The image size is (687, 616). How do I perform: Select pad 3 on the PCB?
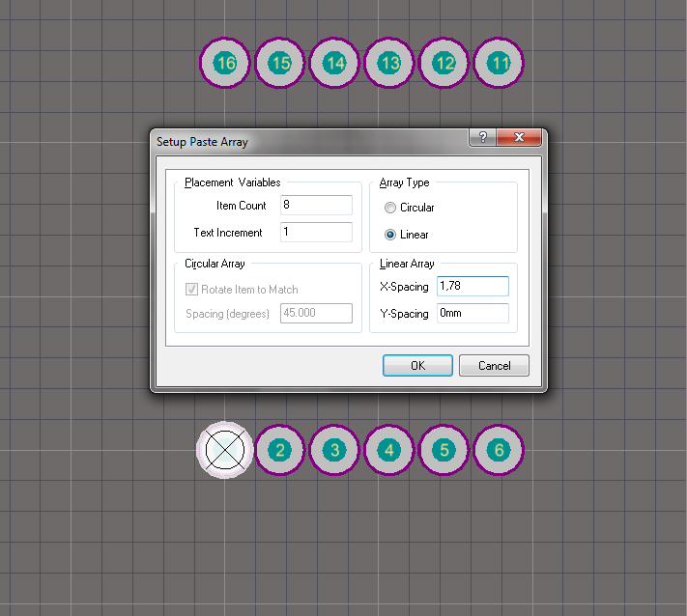click(x=334, y=450)
